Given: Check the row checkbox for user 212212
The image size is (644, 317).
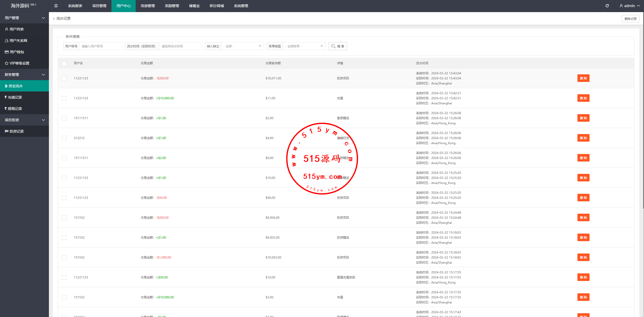Looking at the screenshot, I should tap(64, 138).
